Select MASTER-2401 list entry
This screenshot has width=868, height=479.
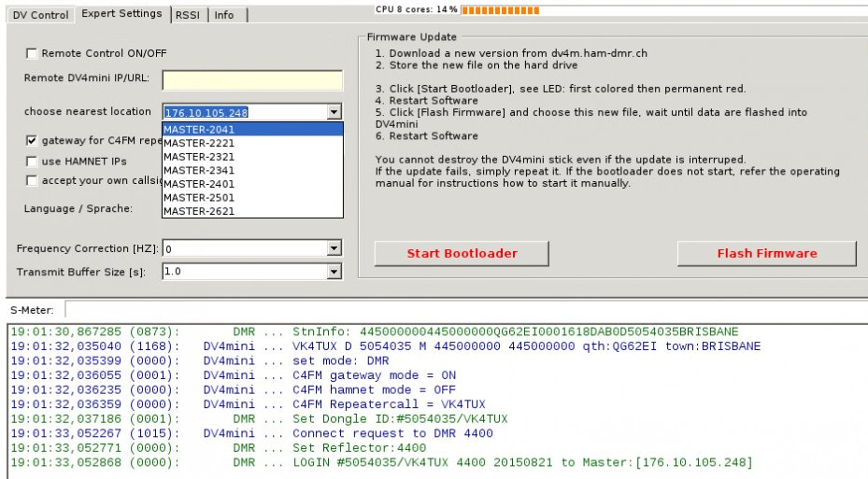tap(252, 184)
